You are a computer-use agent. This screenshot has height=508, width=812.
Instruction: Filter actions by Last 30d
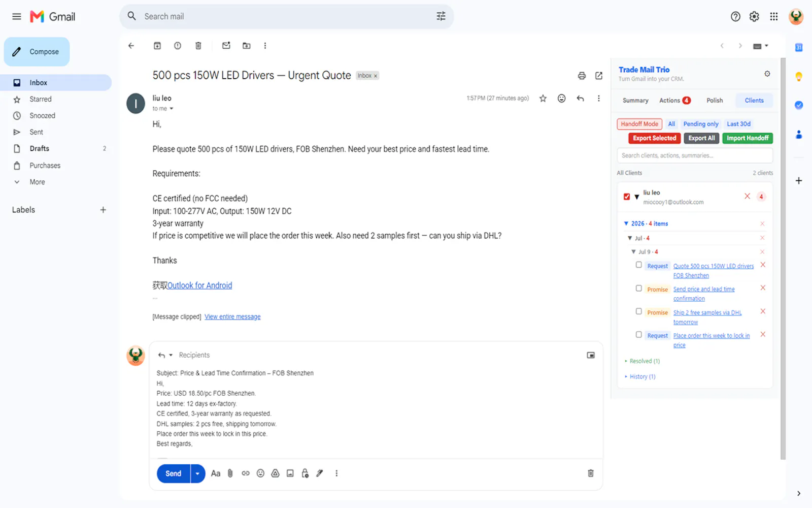[x=738, y=124]
